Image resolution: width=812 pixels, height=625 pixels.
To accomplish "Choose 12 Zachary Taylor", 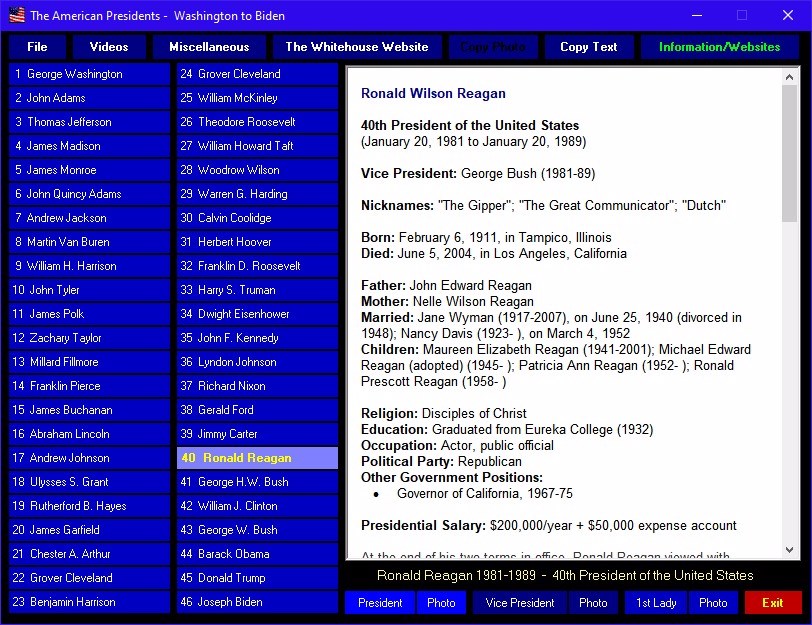I will [x=90, y=338].
